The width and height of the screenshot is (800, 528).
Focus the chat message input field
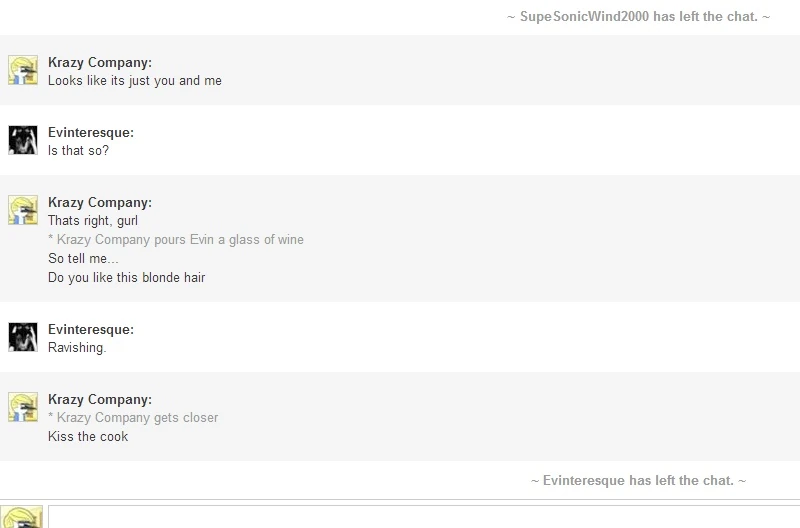[x=420, y=517]
